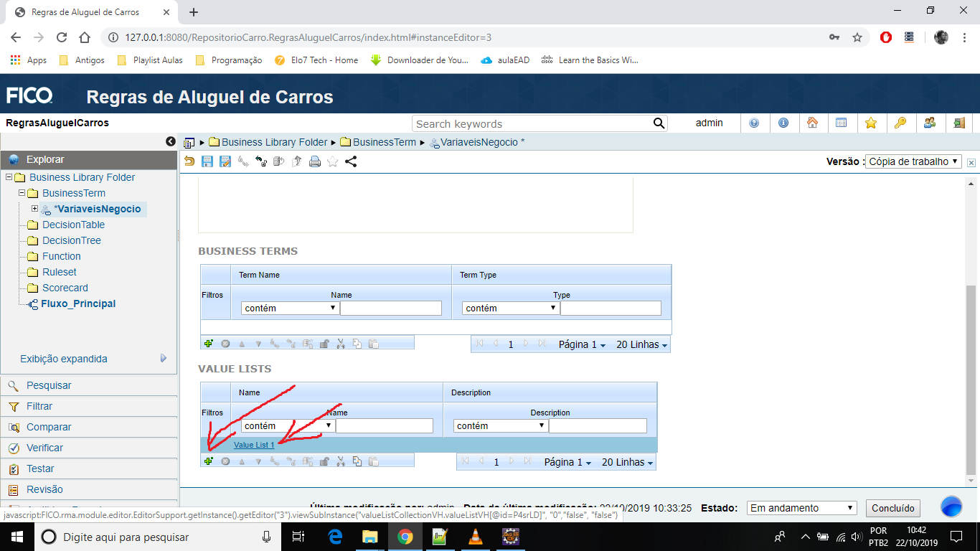Open the 20 Linhas page size dropdown
Image resolution: width=980 pixels, height=551 pixels.
[x=626, y=461]
